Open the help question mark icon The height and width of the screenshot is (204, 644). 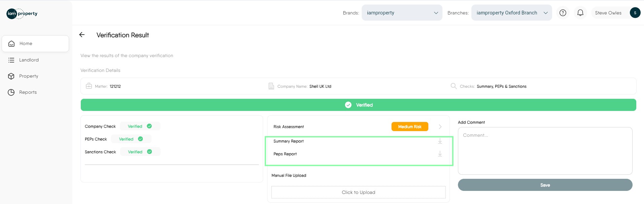pyautogui.click(x=563, y=13)
